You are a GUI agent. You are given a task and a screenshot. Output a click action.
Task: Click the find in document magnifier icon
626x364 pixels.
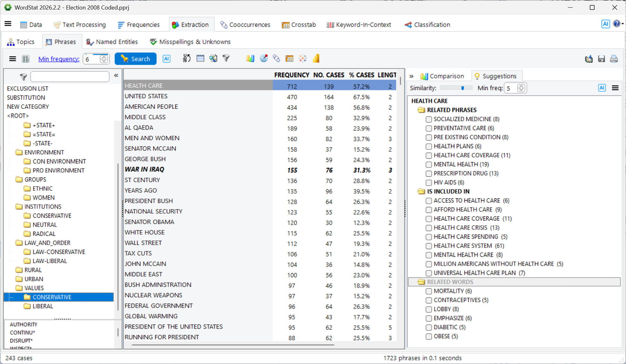point(213,58)
